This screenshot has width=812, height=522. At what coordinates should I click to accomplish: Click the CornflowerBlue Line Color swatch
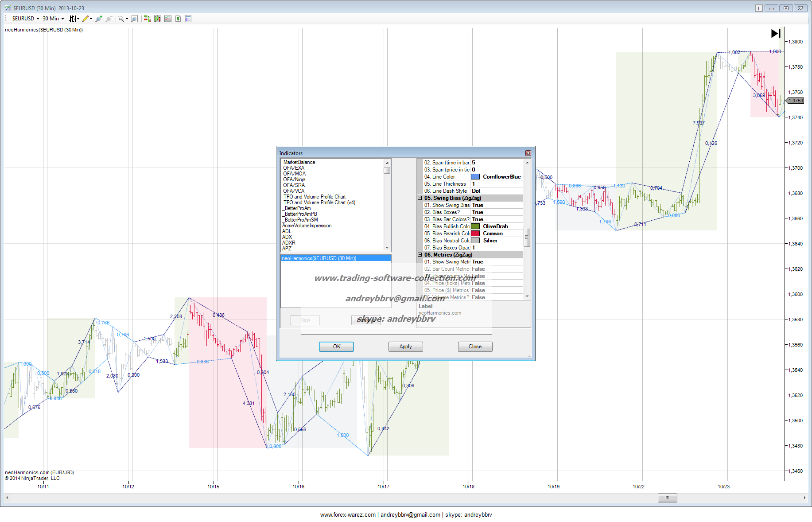coord(475,177)
